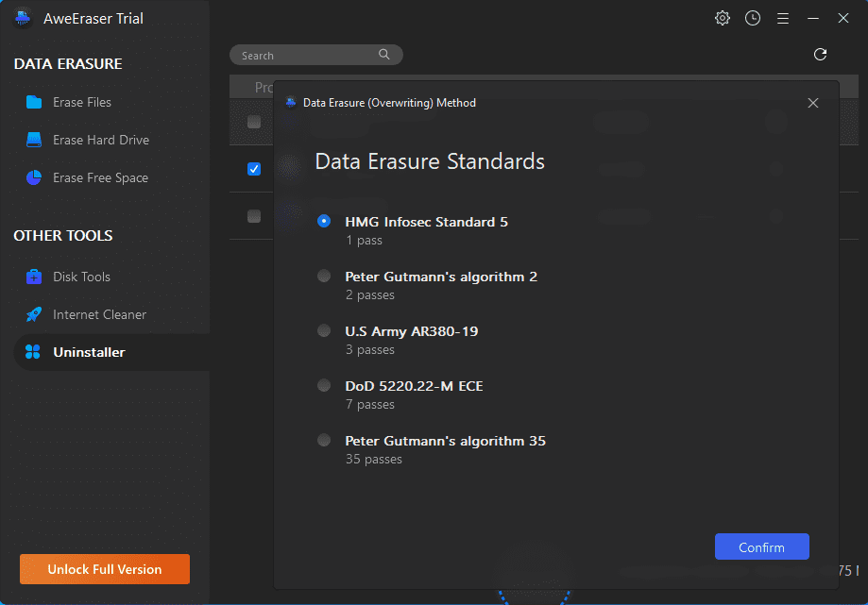
Task: Select Peter Gutmann's algorithm 35
Action: [324, 441]
